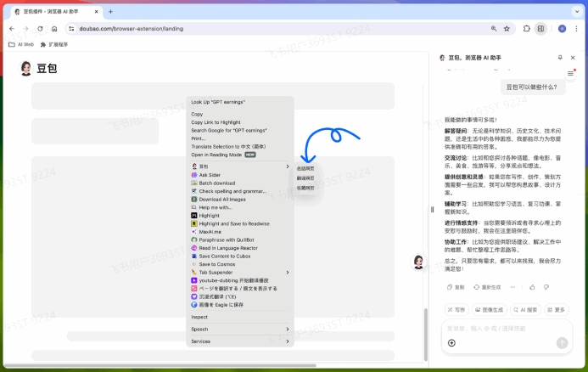Close the 豆包插件 browser tab

tap(97, 12)
